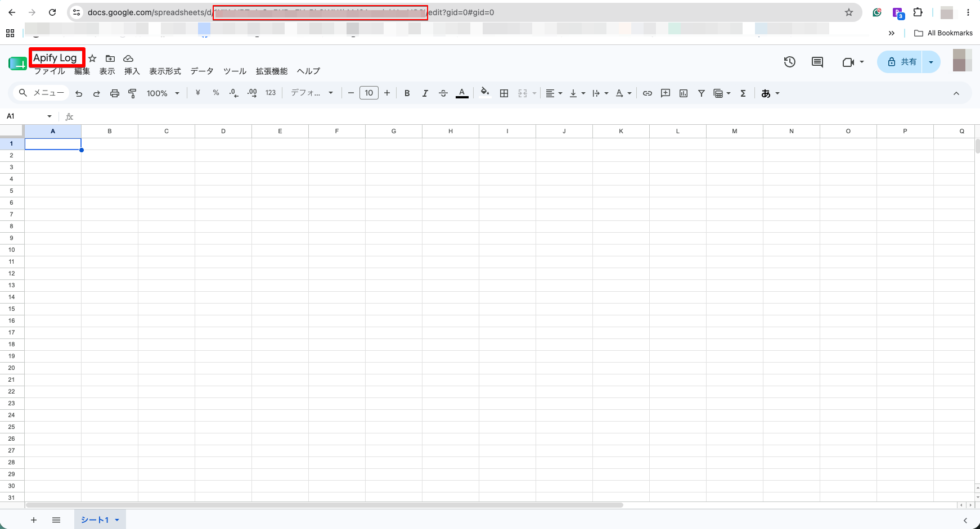Select the シート1 tab
Image resolution: width=980 pixels, height=529 pixels.
100,520
